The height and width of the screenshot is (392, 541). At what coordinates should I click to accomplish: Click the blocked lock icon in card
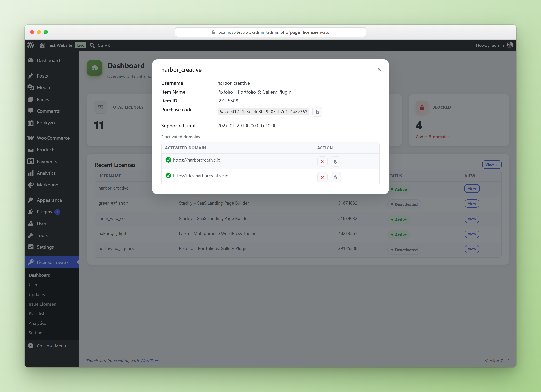(x=422, y=107)
